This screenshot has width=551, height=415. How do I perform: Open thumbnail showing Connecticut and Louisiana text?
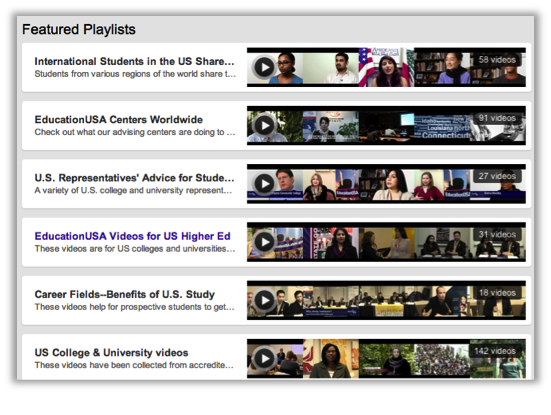(x=442, y=126)
